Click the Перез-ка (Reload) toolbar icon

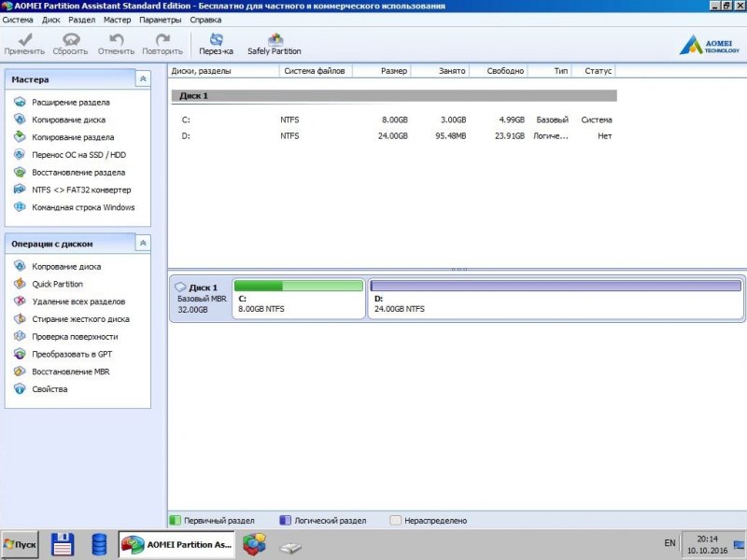click(217, 39)
